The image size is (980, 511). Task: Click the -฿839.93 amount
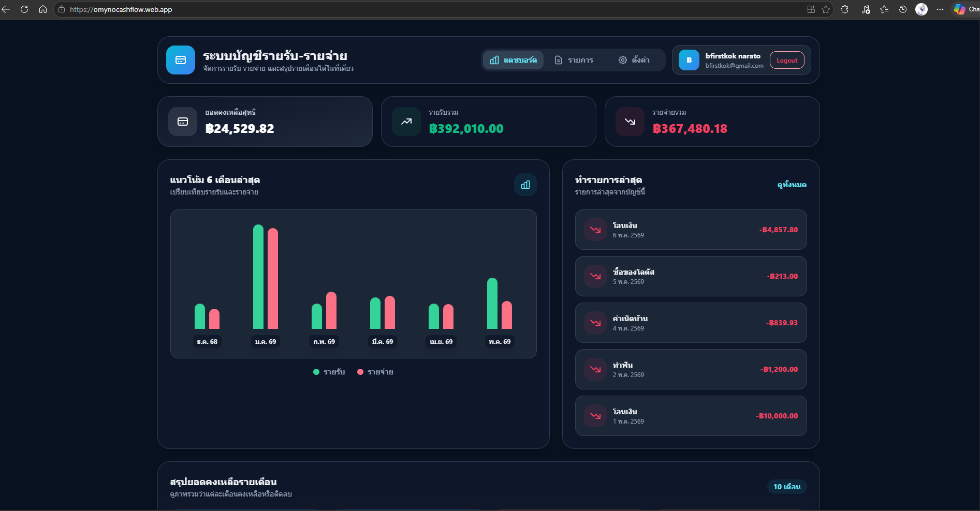tap(782, 323)
